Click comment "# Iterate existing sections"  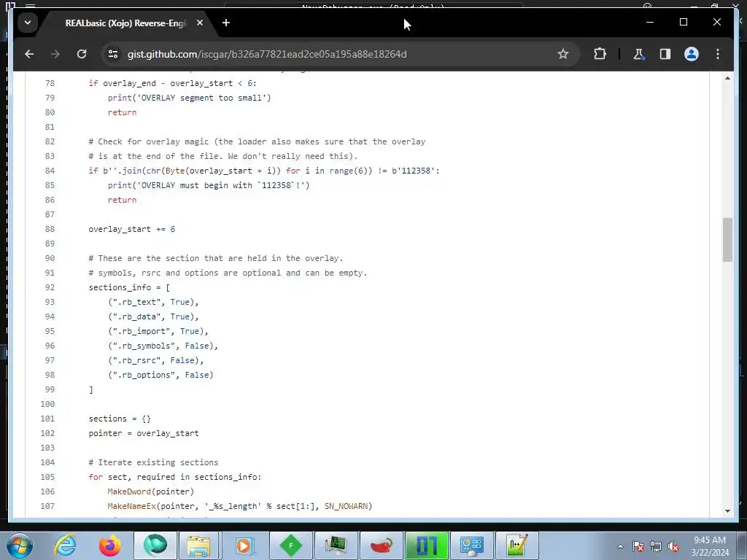coord(153,462)
